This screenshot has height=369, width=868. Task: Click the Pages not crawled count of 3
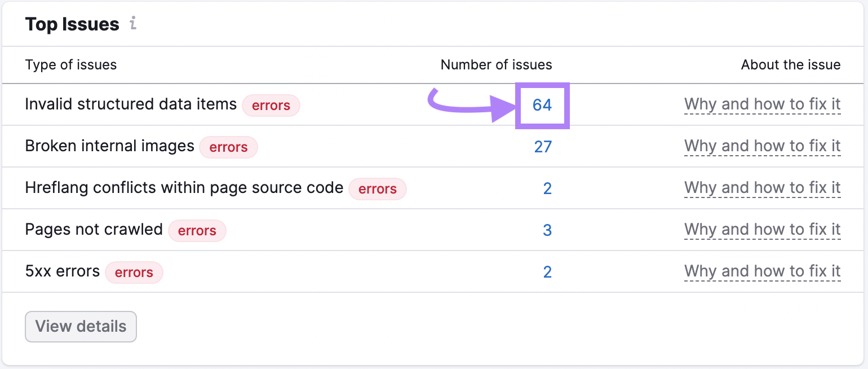tap(547, 230)
